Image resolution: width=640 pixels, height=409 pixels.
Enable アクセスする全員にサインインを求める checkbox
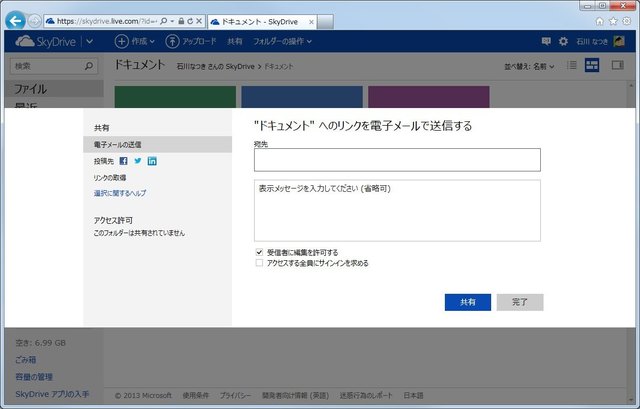pyautogui.click(x=260, y=264)
